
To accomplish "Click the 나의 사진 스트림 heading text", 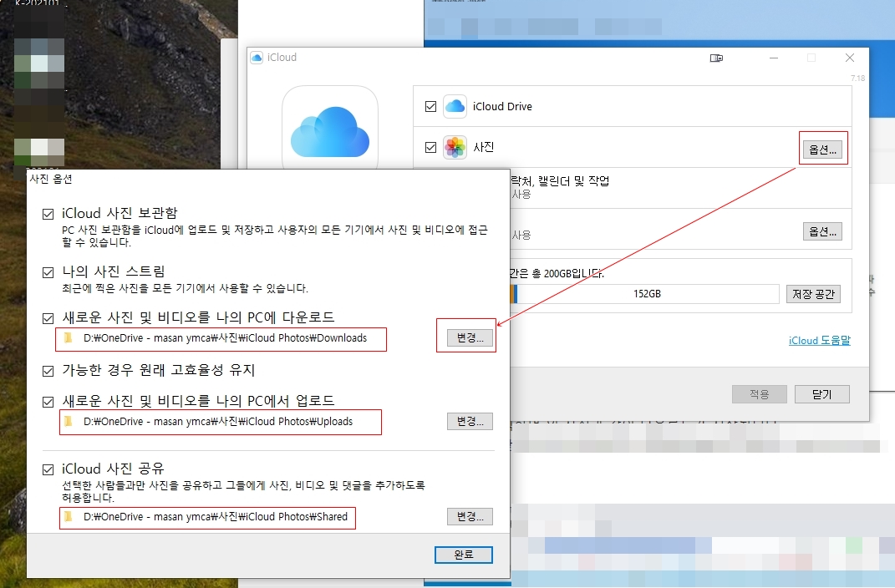I will (114, 271).
